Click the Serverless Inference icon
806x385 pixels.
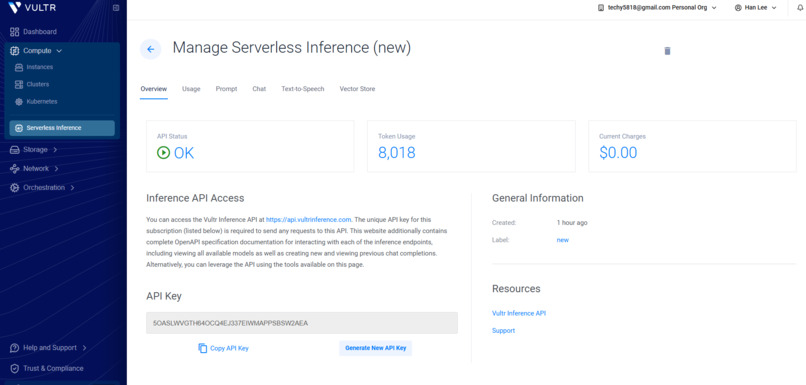click(x=19, y=128)
